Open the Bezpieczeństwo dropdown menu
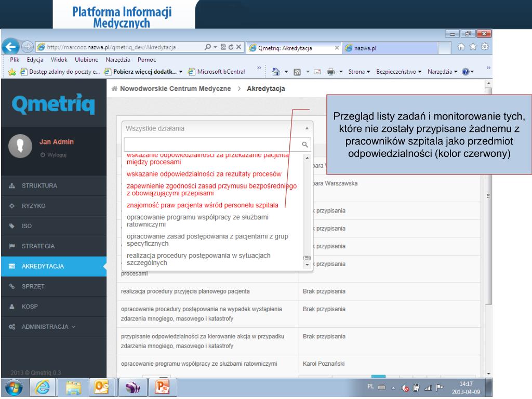 point(398,72)
